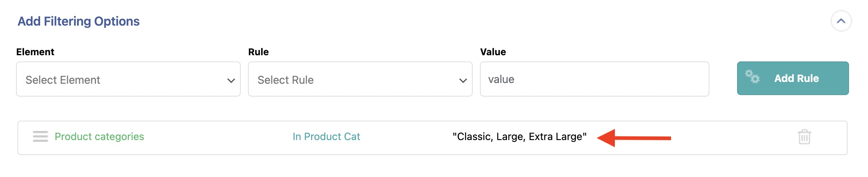Screen dimensions: 868x177
Task: Click the Element field label
Action: click(x=35, y=52)
